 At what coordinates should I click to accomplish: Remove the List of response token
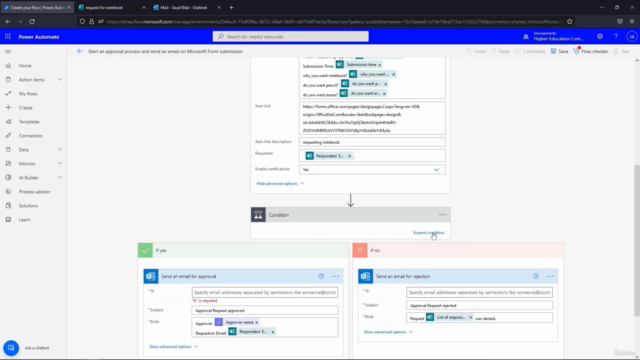[x=471, y=318]
